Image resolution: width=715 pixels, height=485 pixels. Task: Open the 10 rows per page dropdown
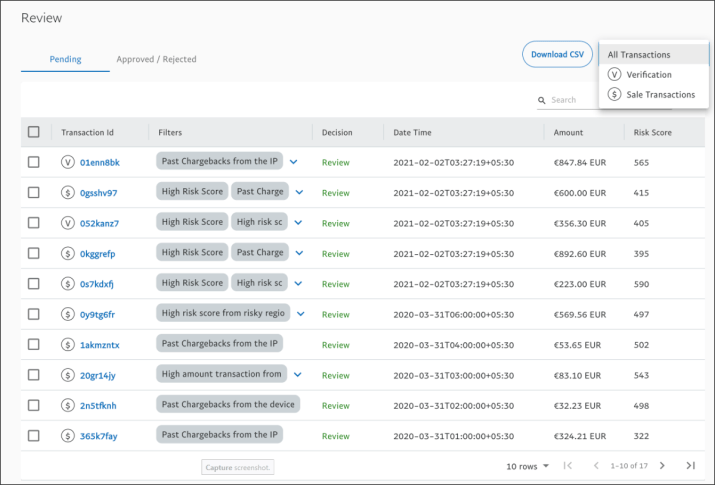tap(527, 466)
